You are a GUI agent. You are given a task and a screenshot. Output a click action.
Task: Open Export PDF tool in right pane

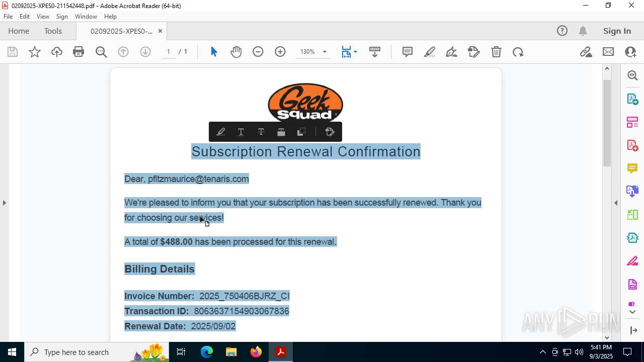coord(632,99)
